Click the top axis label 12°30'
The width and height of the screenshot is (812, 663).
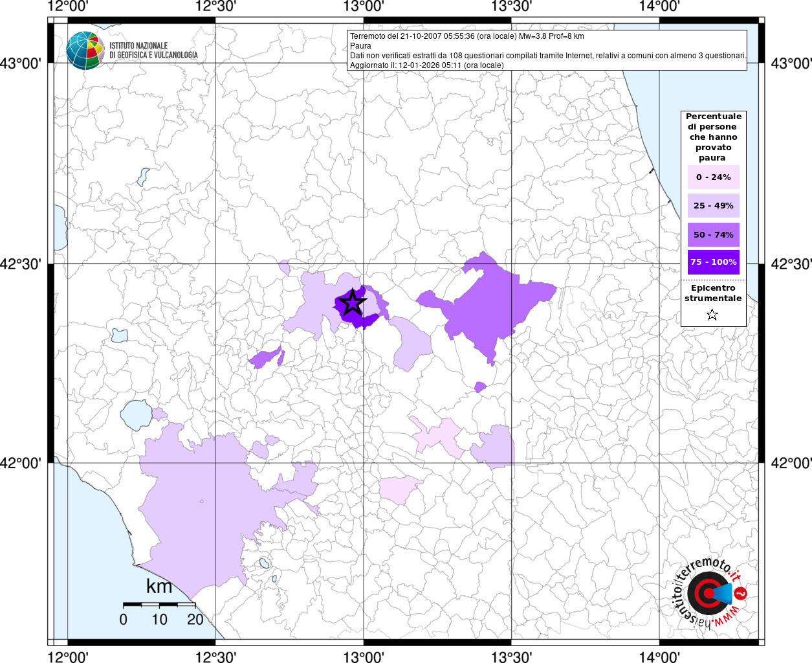point(215,6)
